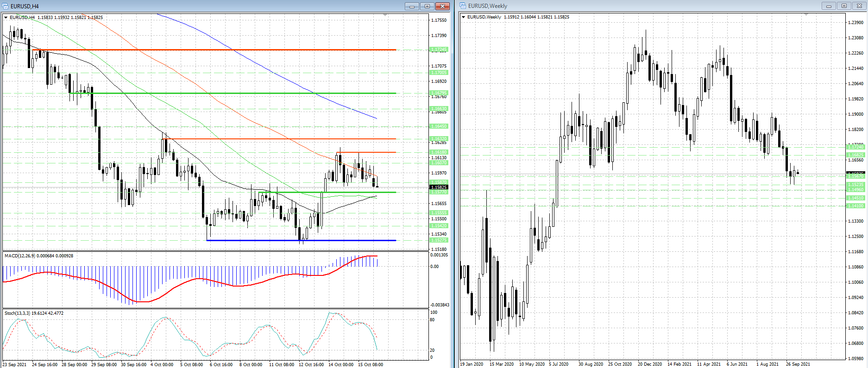This screenshot has width=868, height=368.
Task: Click the EURUSD,Weekly chart window icon
Action: click(x=463, y=6)
